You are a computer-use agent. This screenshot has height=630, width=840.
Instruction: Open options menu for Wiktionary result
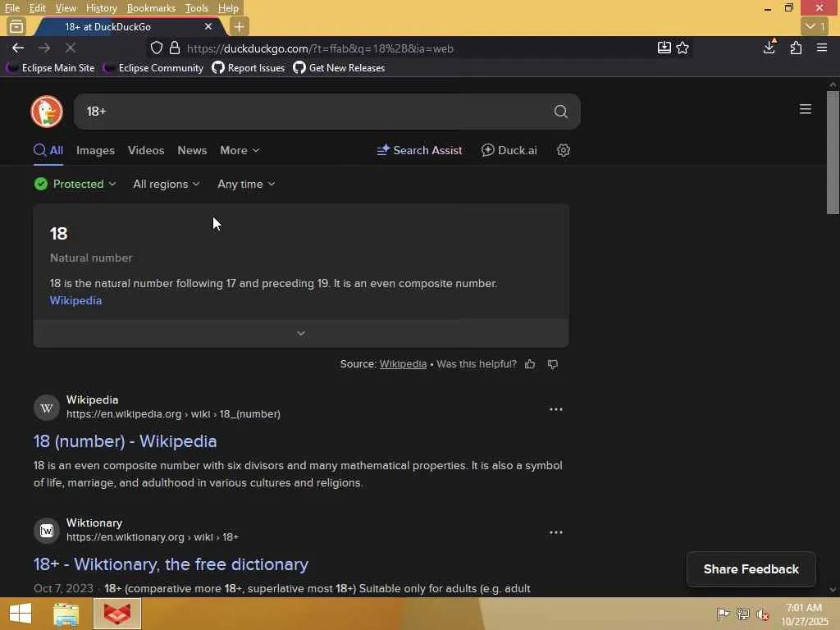click(555, 532)
